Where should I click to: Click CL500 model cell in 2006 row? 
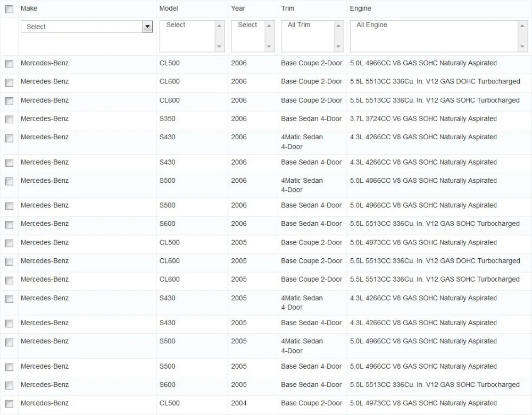coord(170,63)
